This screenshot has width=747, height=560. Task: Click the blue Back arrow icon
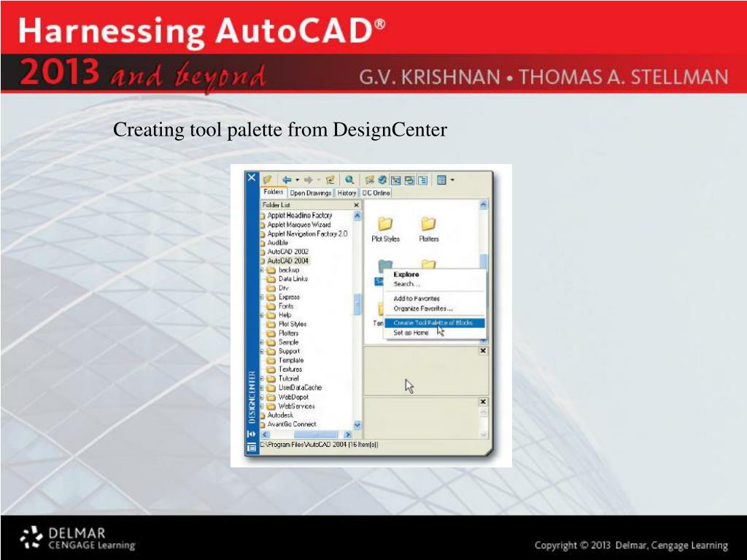(x=286, y=179)
